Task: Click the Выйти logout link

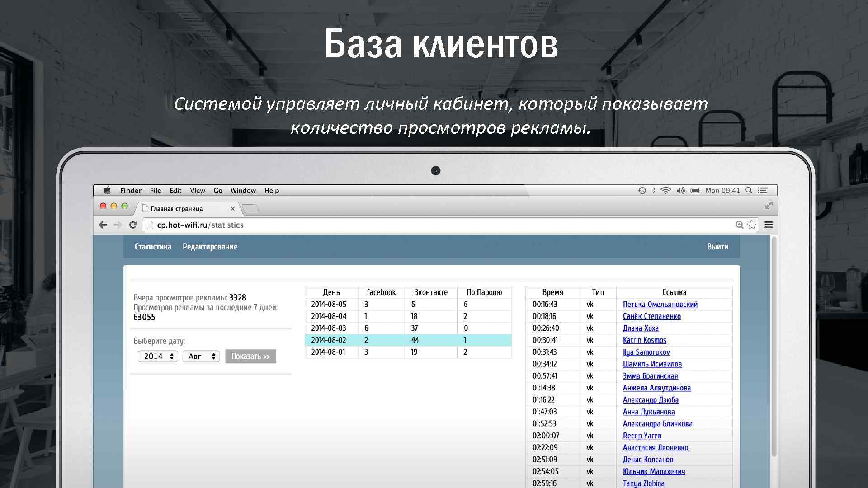Action: 717,247
